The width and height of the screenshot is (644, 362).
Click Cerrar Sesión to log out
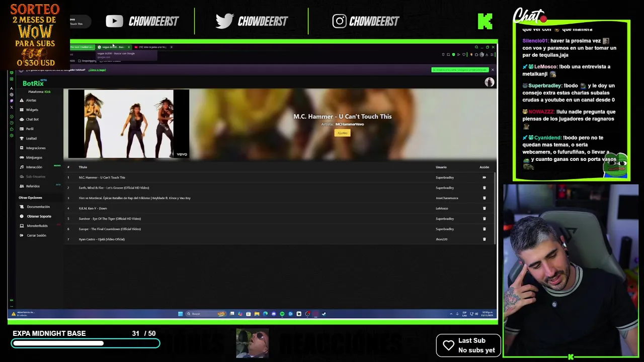[x=36, y=235]
